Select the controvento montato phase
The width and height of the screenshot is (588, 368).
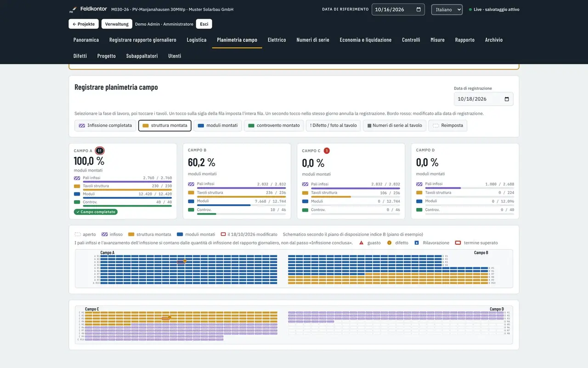pos(274,126)
